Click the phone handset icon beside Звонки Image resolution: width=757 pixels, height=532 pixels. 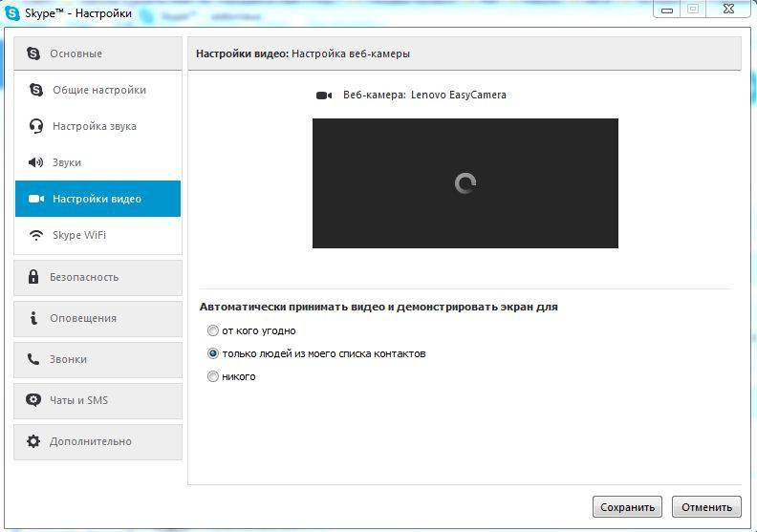pyautogui.click(x=33, y=359)
